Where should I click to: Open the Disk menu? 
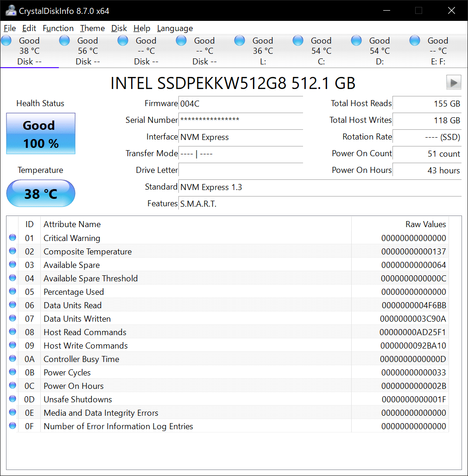coord(119,28)
